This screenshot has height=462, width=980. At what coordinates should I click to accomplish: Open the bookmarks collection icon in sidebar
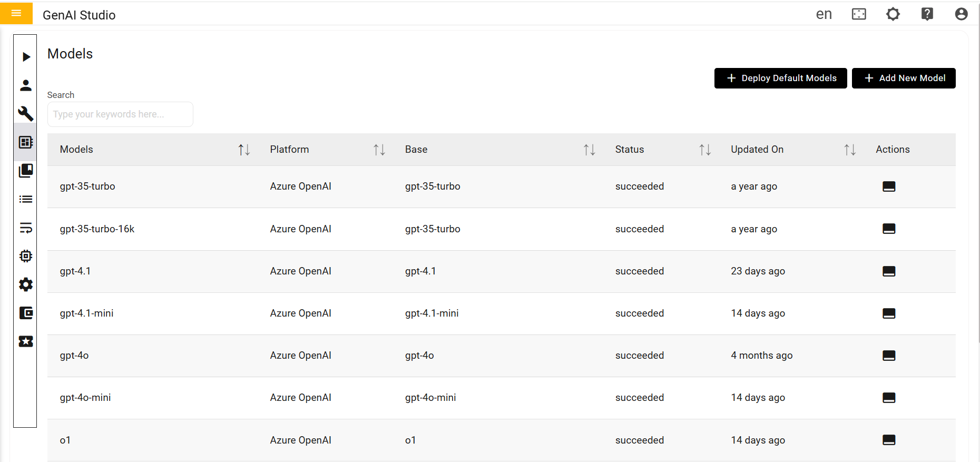[26, 171]
